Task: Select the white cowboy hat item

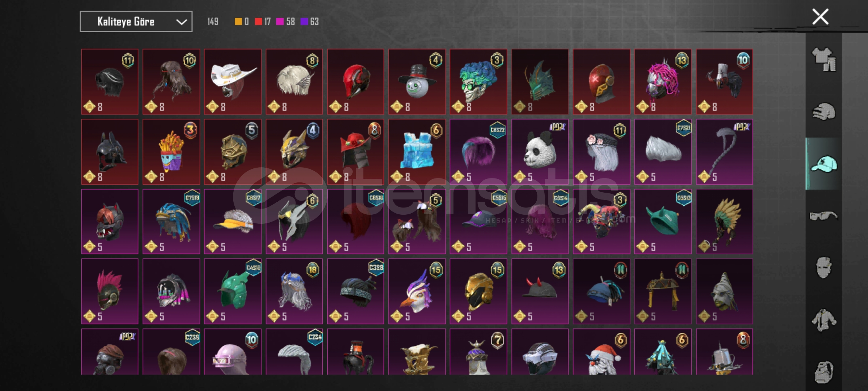Action: [233, 82]
